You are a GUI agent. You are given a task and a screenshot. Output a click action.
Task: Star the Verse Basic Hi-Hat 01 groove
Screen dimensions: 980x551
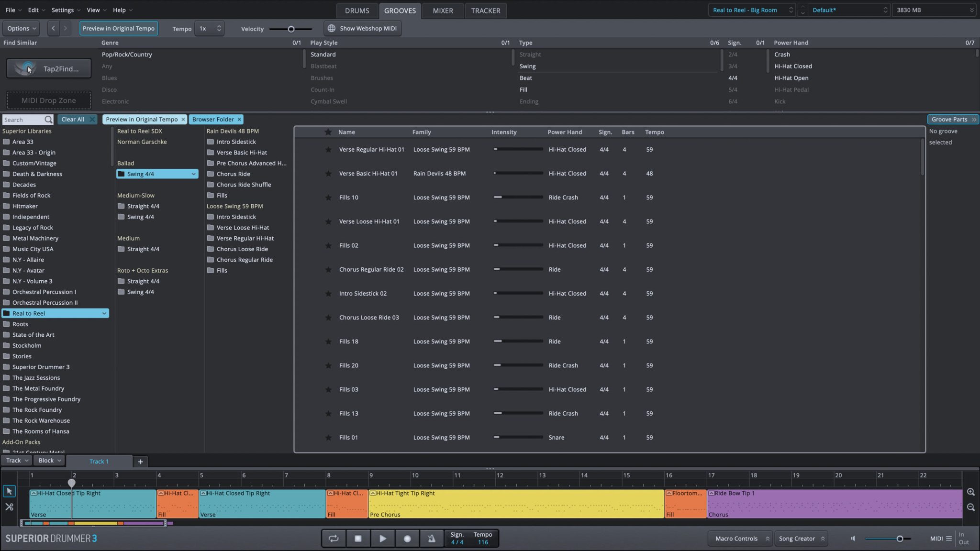pyautogui.click(x=328, y=174)
